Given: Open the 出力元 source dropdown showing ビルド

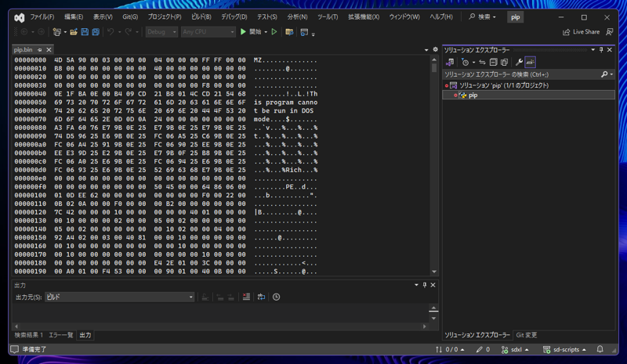Looking at the screenshot, I should 120,297.
